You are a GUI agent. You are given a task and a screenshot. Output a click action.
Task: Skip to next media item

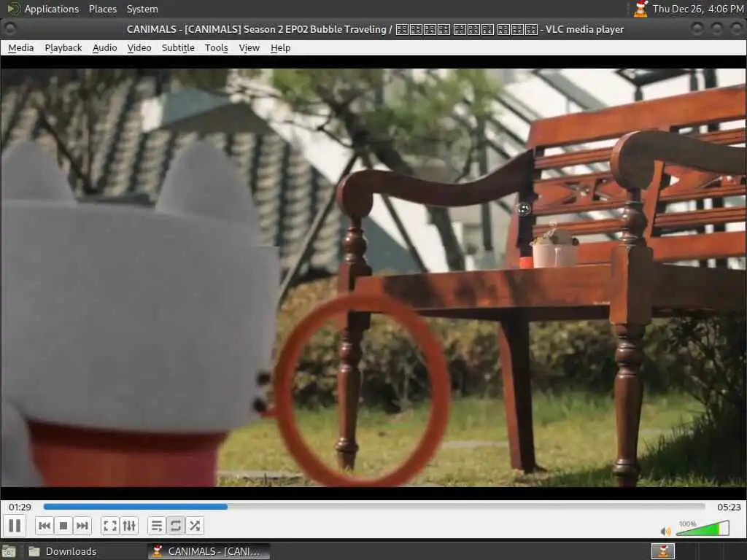pyautogui.click(x=82, y=526)
